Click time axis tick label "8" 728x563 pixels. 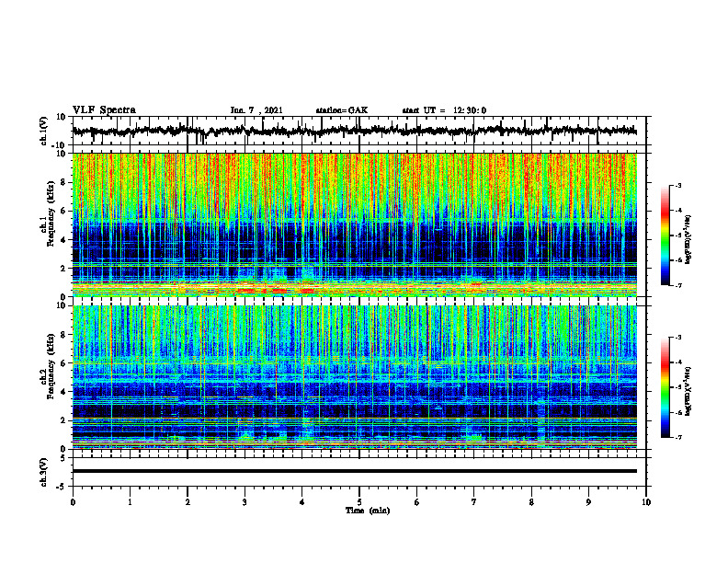531,502
